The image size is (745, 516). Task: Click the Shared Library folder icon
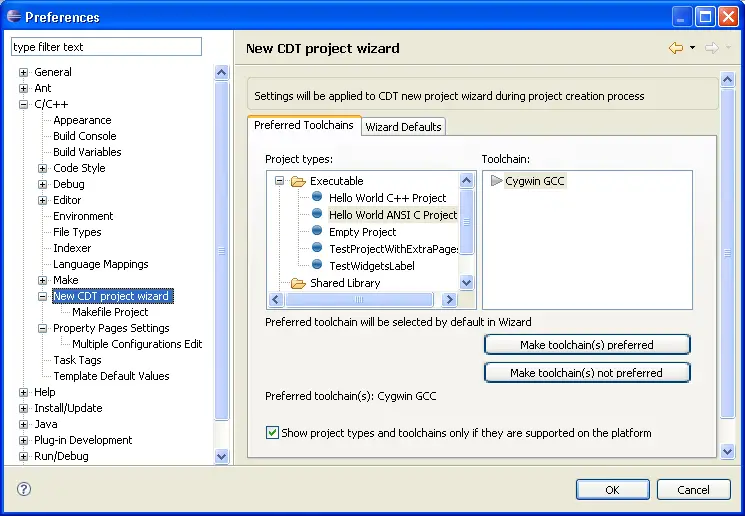pyautogui.click(x=297, y=284)
